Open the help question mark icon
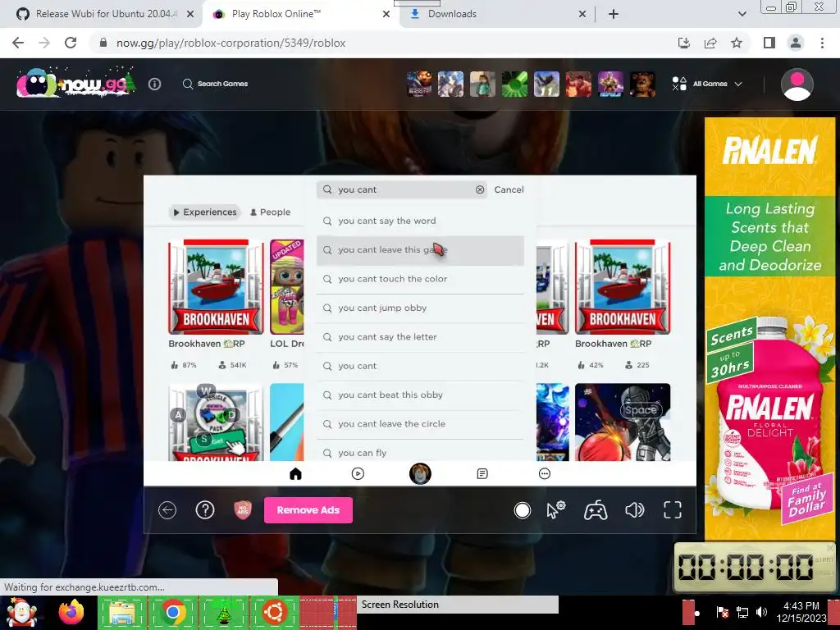Image resolution: width=840 pixels, height=630 pixels. (x=204, y=510)
